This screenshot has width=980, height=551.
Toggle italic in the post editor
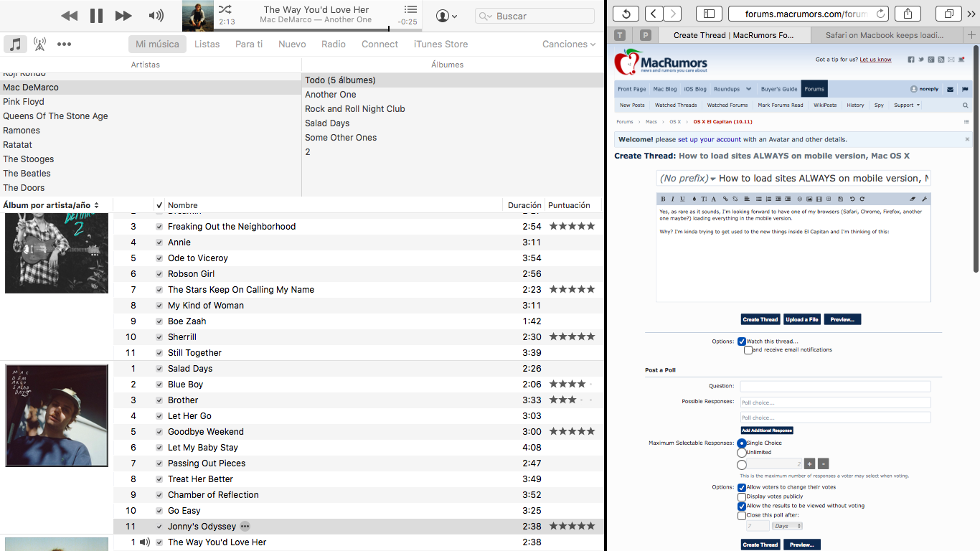[x=673, y=199]
